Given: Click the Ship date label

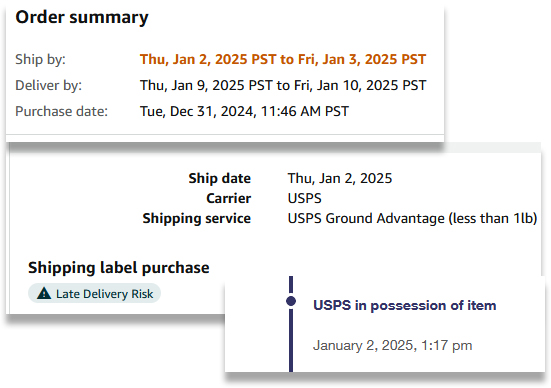Looking at the screenshot, I should click(x=220, y=178).
